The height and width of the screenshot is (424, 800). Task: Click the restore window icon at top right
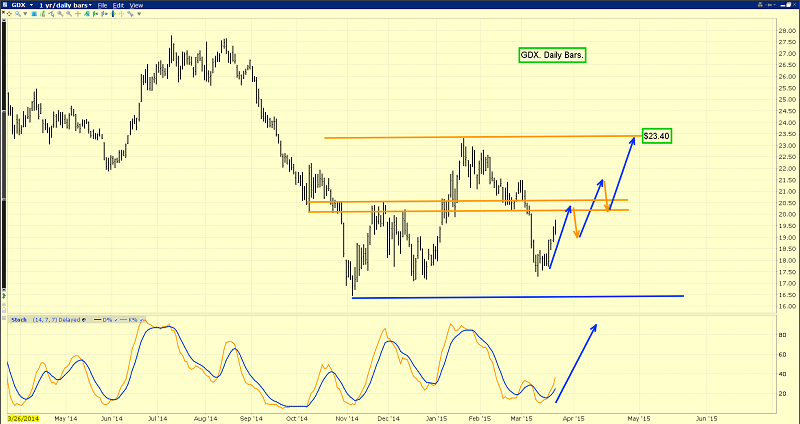(789, 5)
